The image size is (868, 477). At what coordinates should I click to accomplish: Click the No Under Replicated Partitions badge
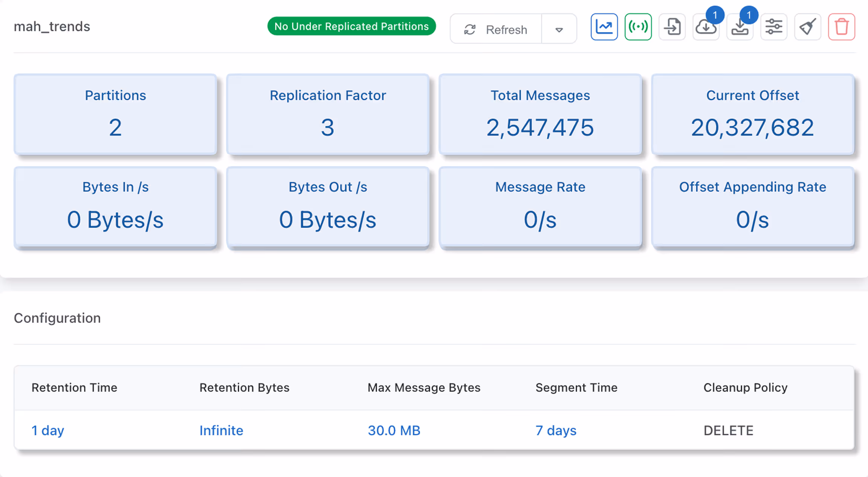(x=351, y=26)
